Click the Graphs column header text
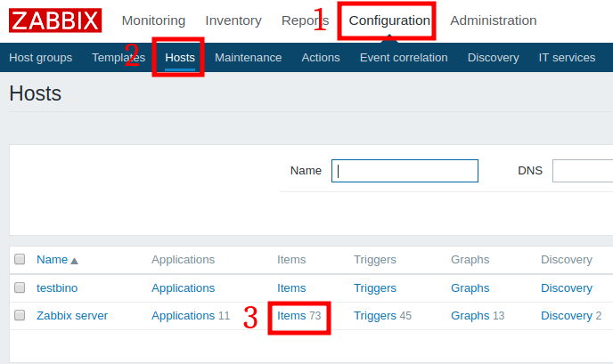 (x=470, y=260)
